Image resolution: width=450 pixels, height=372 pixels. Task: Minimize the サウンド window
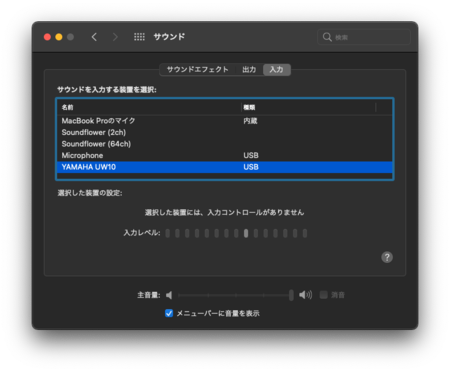coord(59,37)
